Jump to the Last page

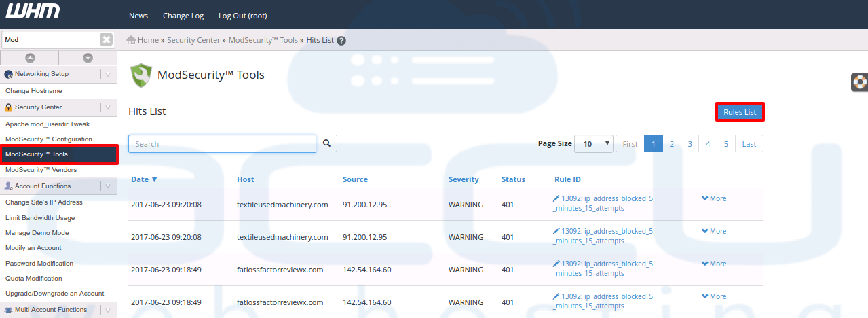click(x=749, y=143)
